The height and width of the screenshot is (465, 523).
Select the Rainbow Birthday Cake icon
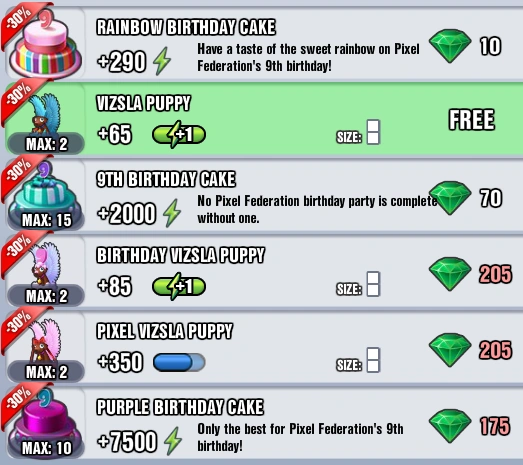(45, 43)
